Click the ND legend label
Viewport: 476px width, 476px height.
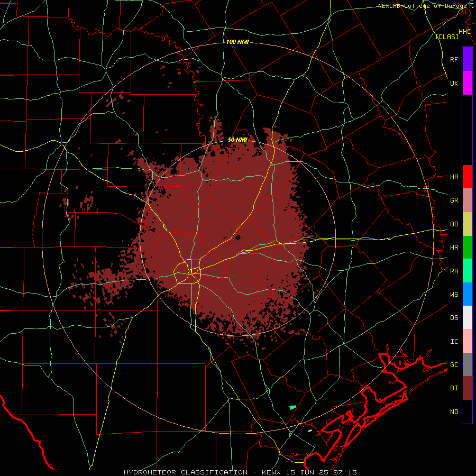[x=454, y=412]
